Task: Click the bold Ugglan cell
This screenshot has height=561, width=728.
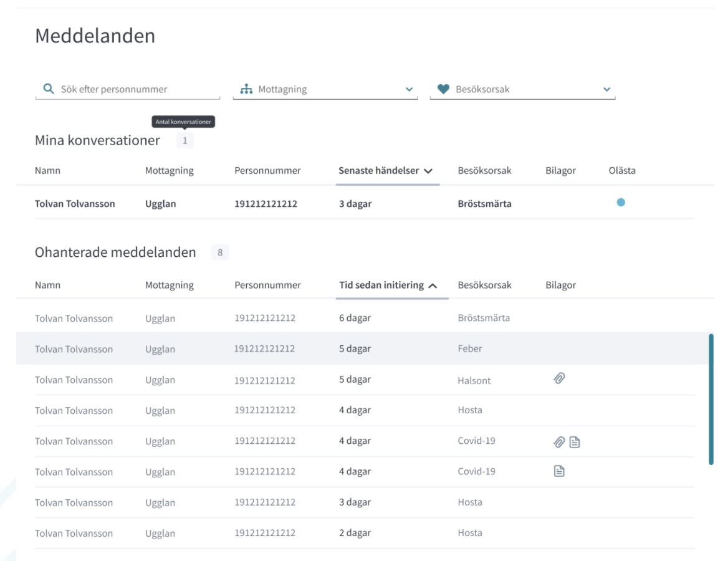Action: coord(161,204)
